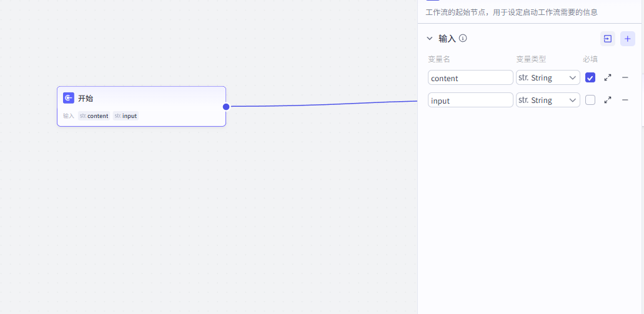Click the blue output port on 开始 node
Screen dimensions: 644x314
(x=226, y=107)
